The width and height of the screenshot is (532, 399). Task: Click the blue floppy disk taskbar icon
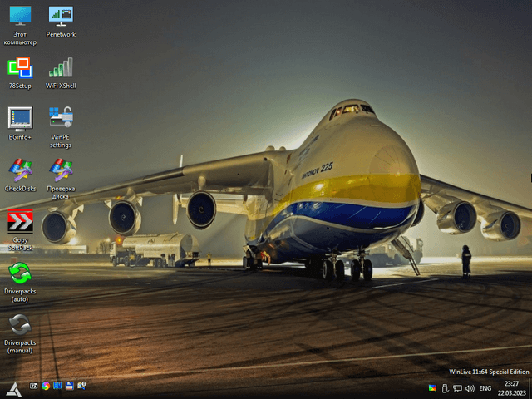(x=70, y=387)
